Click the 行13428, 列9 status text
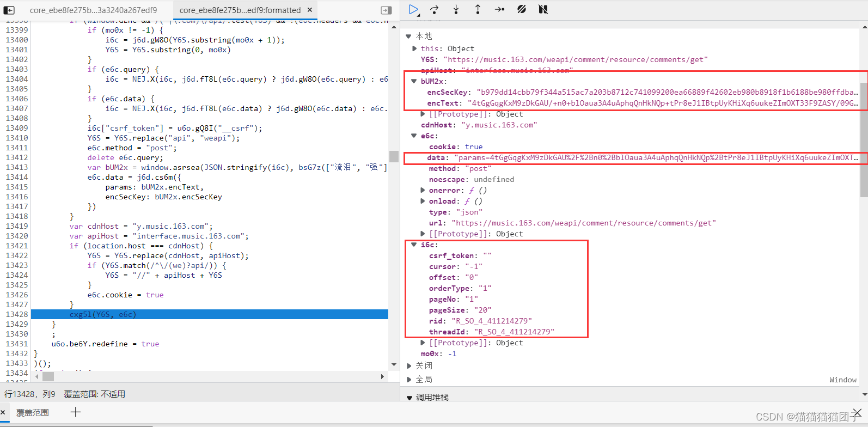868x427 pixels. 30,394
